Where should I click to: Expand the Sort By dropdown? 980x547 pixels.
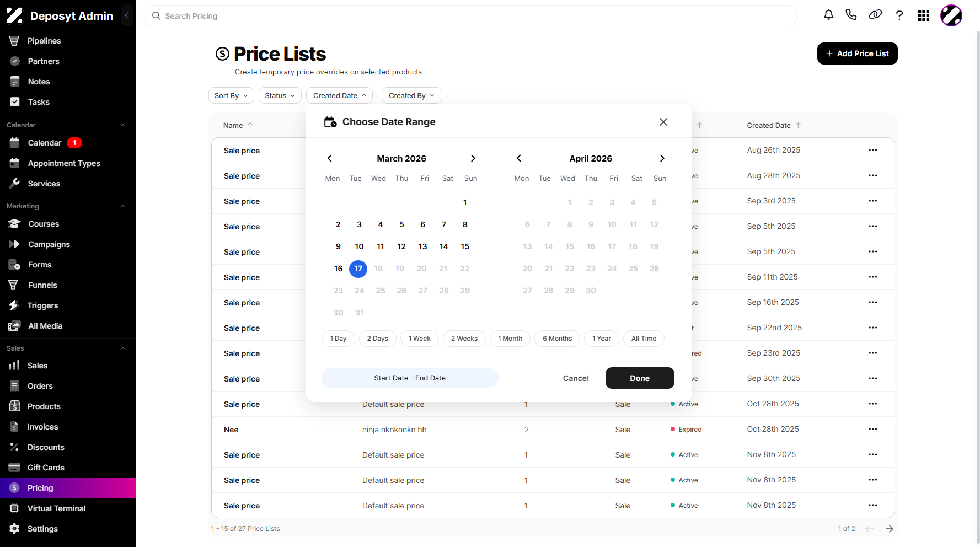[231, 95]
